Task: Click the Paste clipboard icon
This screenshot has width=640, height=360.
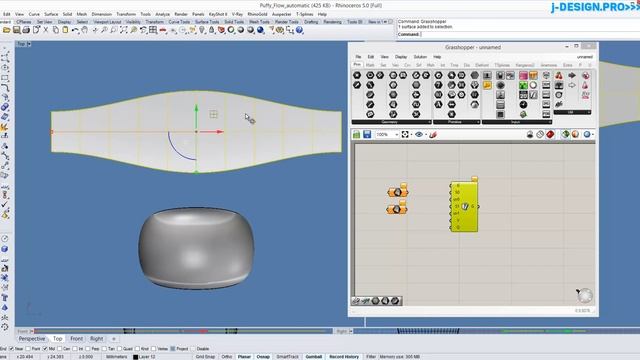Action: click(x=65, y=30)
